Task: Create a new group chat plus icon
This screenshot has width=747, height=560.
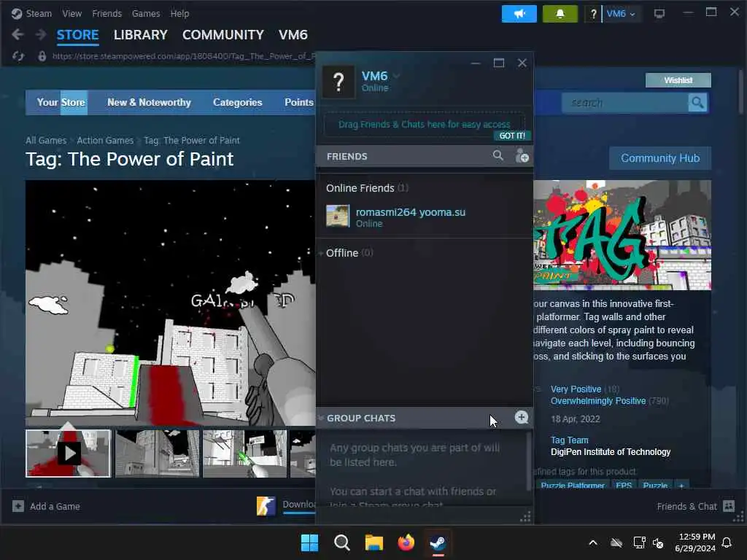Action: click(x=521, y=417)
